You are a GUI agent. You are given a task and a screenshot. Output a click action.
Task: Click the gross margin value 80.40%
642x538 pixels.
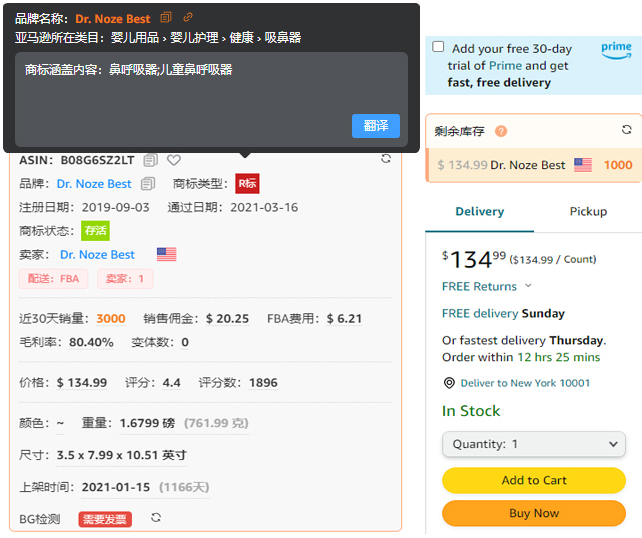point(91,342)
